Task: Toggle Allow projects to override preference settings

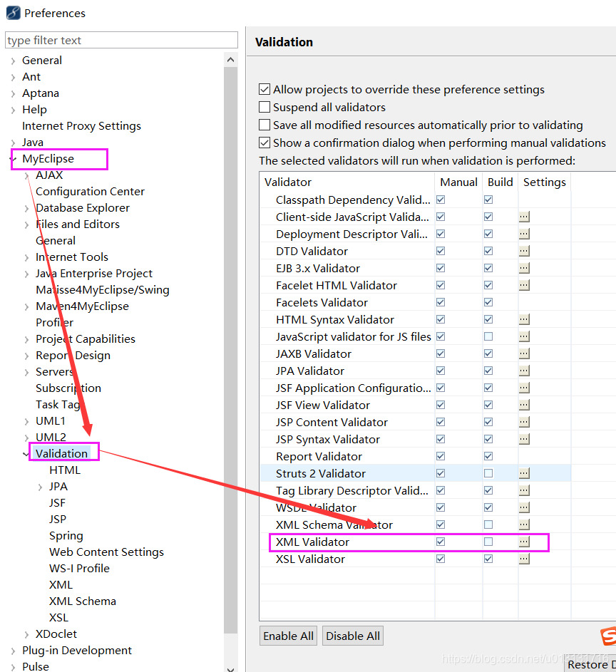Action: pos(265,90)
